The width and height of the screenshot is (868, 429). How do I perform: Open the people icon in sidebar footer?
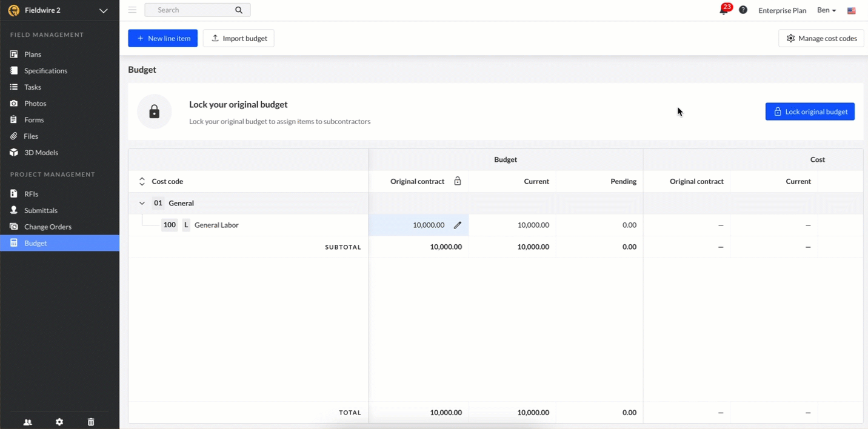click(28, 422)
